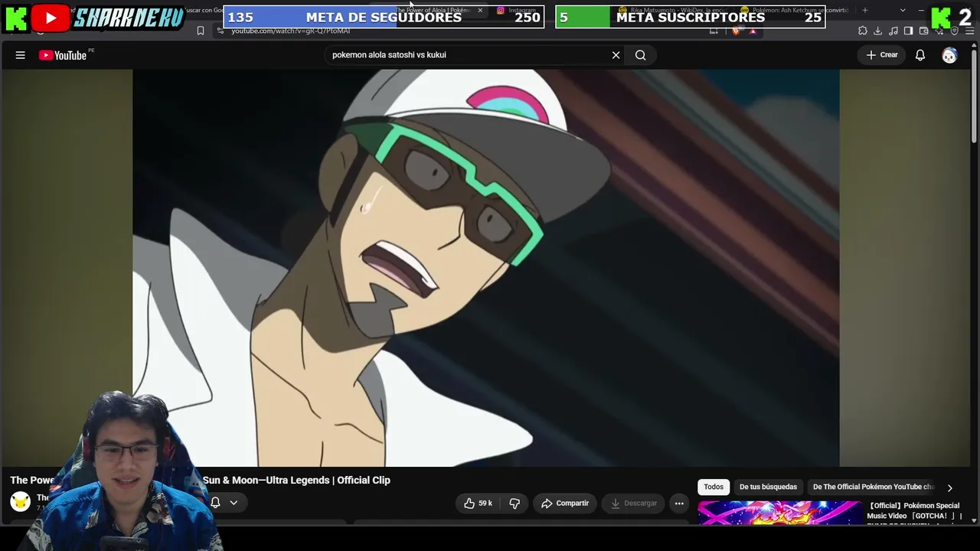Open YouTube notifications bell
The width and height of the screenshot is (980, 551).
(920, 55)
